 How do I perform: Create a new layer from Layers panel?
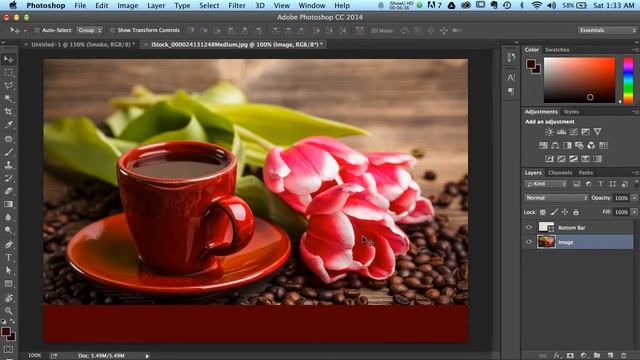[x=611, y=356]
